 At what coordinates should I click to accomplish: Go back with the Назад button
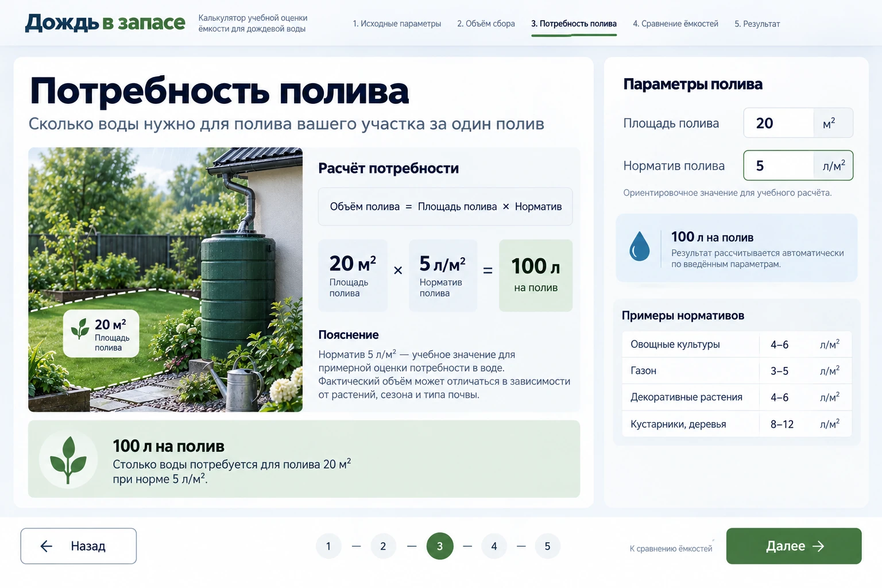[79, 546]
